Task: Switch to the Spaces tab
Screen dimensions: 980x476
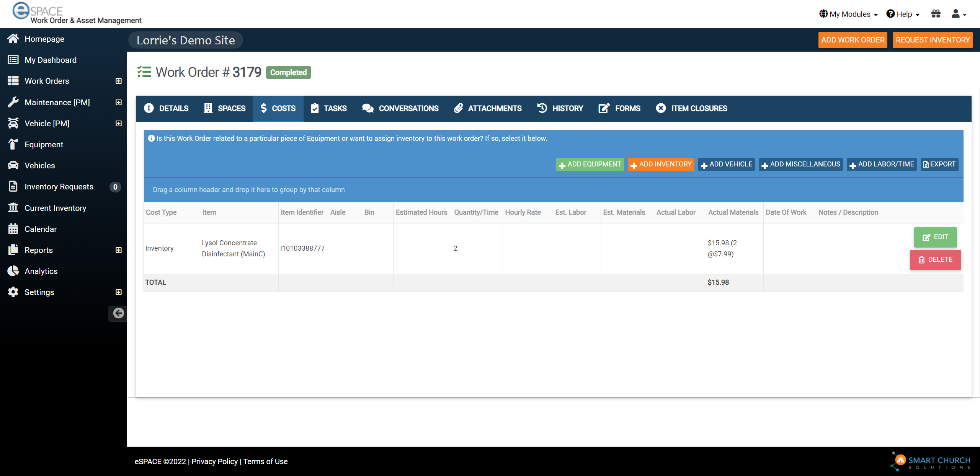Action: tap(224, 108)
